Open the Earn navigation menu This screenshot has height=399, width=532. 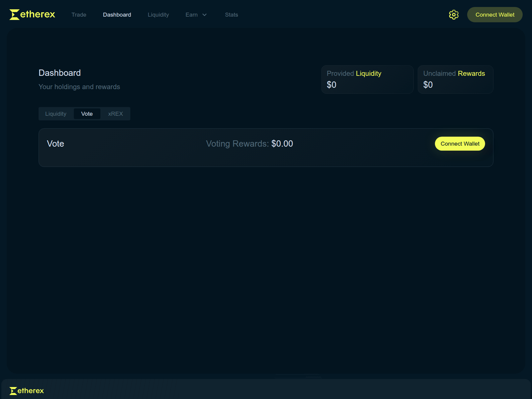pyautogui.click(x=192, y=15)
